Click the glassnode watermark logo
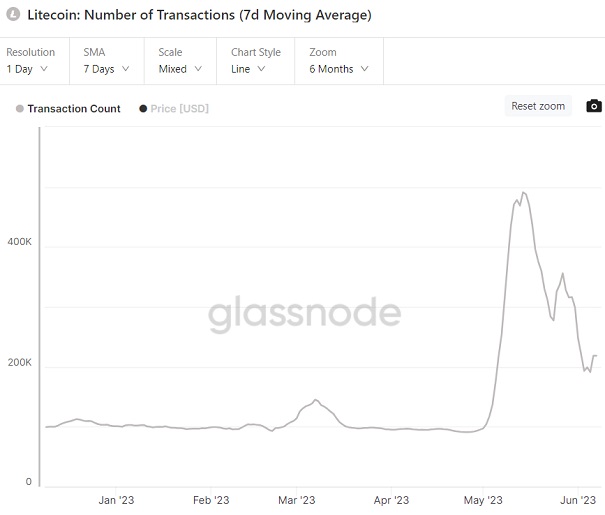This screenshot has width=605, height=515. (304, 313)
